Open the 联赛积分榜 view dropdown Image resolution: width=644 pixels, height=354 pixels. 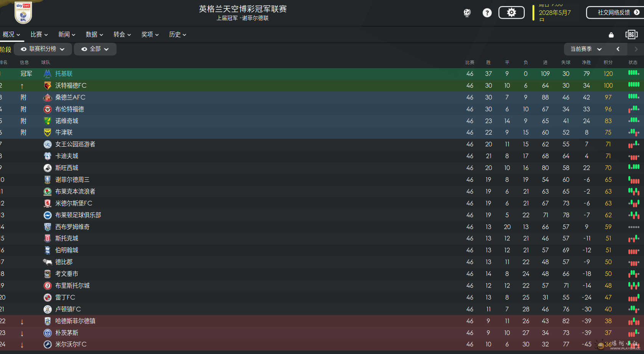(x=43, y=49)
